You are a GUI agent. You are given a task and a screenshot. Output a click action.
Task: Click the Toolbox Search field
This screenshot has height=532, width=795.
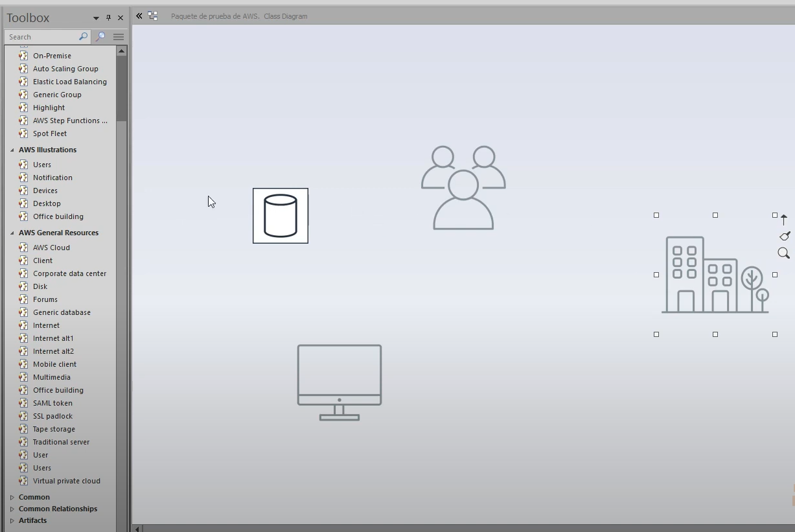42,37
